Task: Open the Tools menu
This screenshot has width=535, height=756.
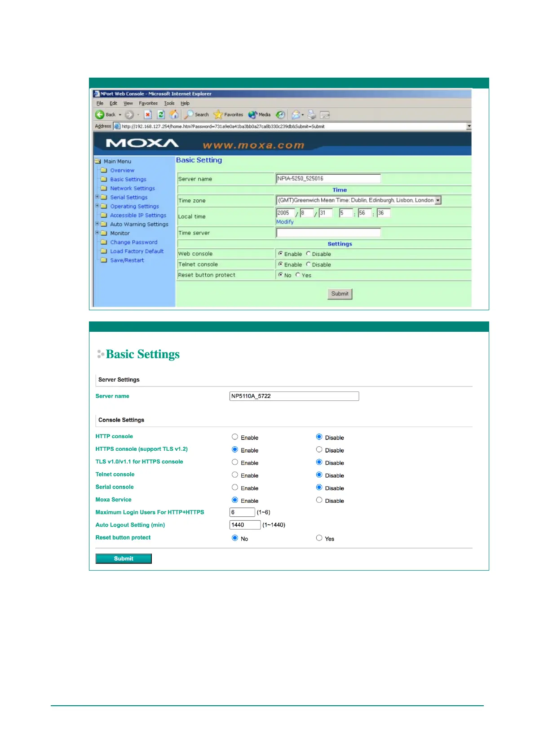Action: click(169, 103)
